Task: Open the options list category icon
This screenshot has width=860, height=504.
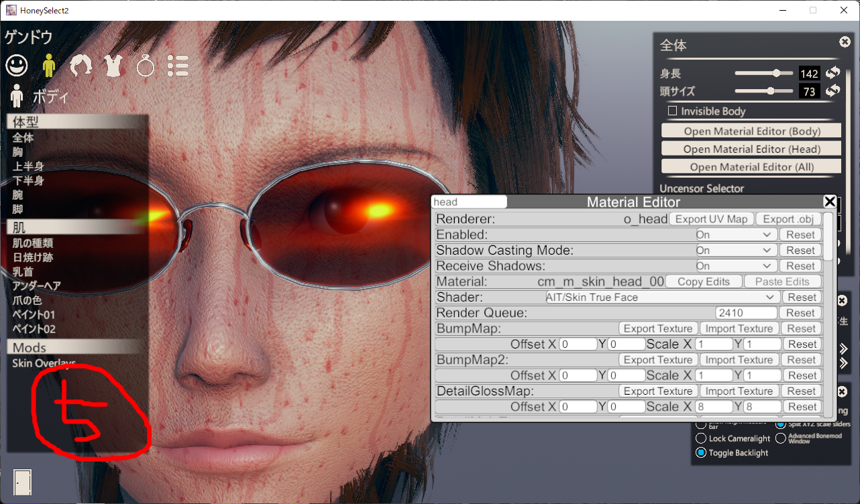Action: 178,65
